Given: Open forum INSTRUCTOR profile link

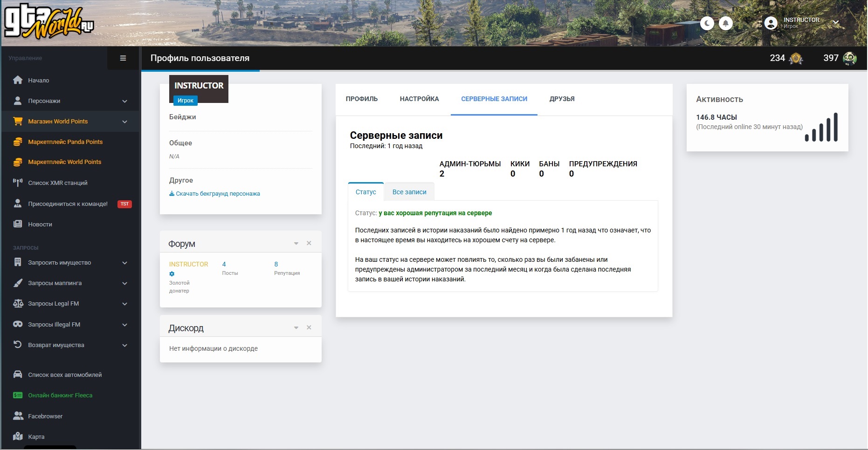Looking at the screenshot, I should 189,264.
